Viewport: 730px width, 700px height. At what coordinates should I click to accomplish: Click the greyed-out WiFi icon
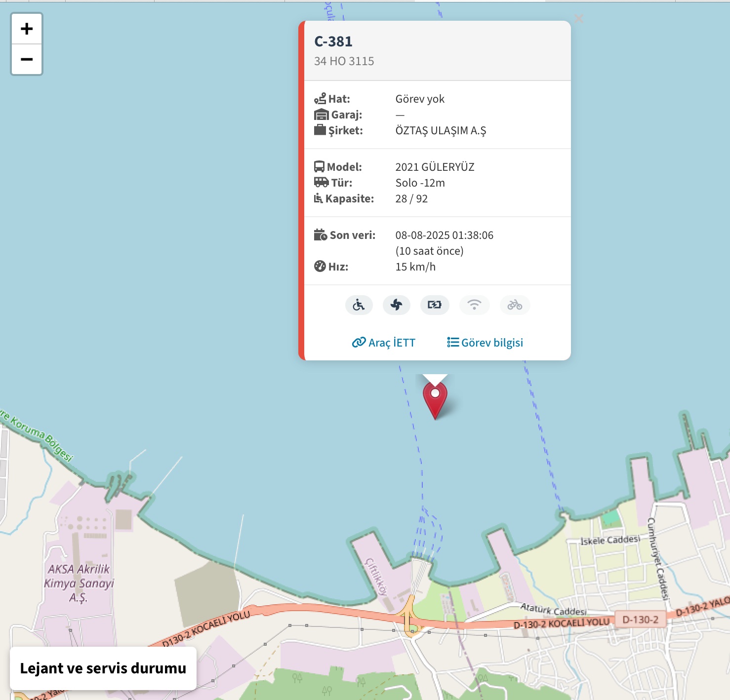tap(474, 305)
